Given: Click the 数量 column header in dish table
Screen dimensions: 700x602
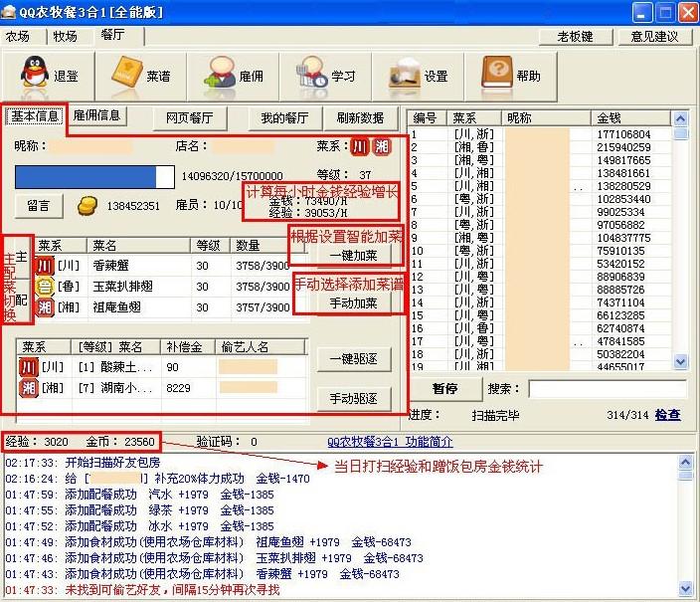Looking at the screenshot, I should click(266, 246).
